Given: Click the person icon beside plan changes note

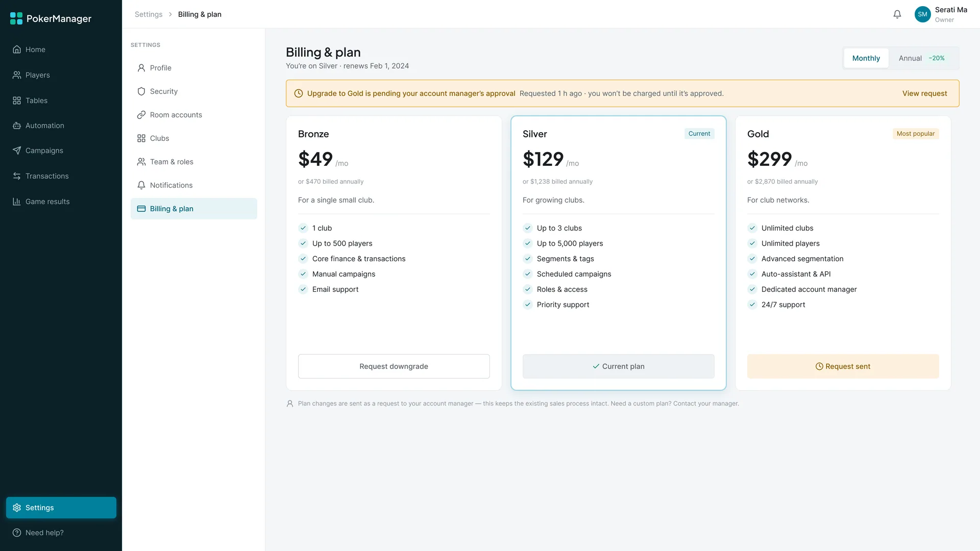Looking at the screenshot, I should pos(290,404).
